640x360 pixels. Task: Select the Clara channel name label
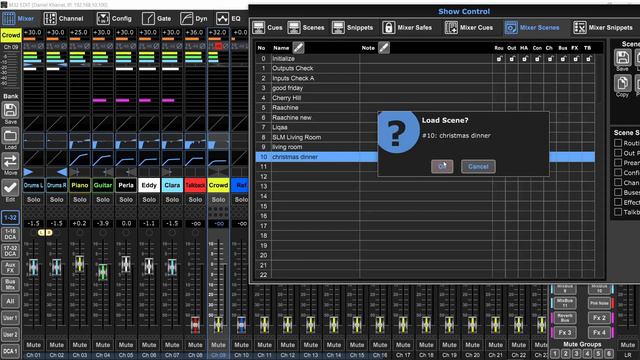[172, 185]
